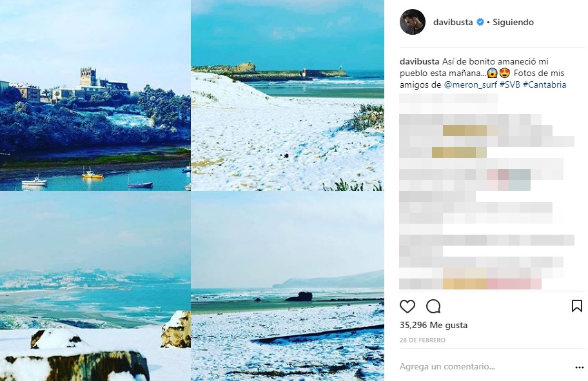
Task: Open davibusta username in header
Action: click(x=453, y=22)
